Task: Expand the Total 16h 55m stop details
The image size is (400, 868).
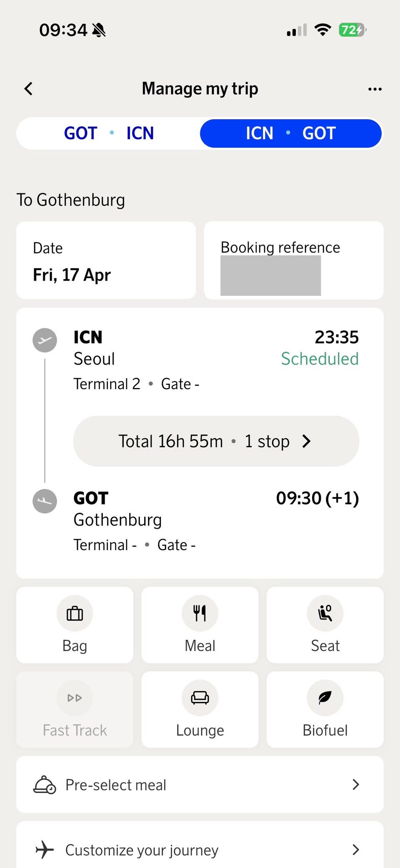Action: (x=216, y=441)
